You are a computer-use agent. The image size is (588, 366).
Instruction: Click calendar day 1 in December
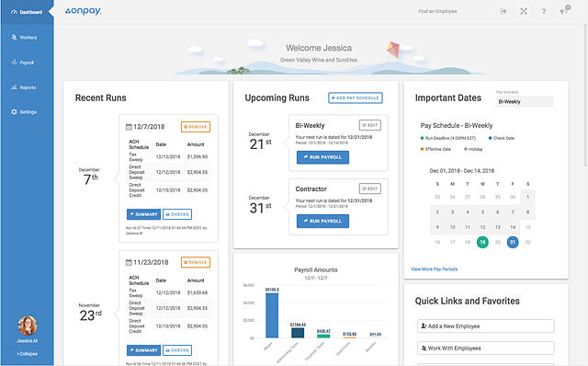point(527,197)
